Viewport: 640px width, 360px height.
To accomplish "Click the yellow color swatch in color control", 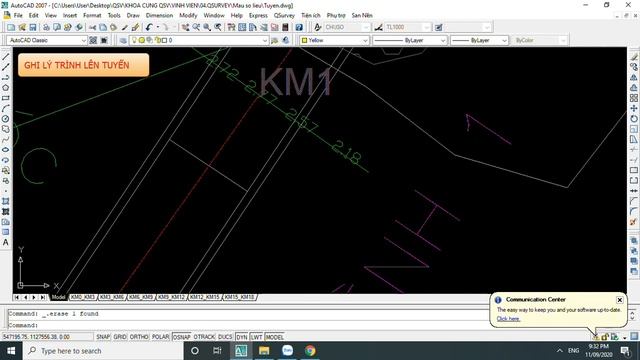I will [x=304, y=40].
